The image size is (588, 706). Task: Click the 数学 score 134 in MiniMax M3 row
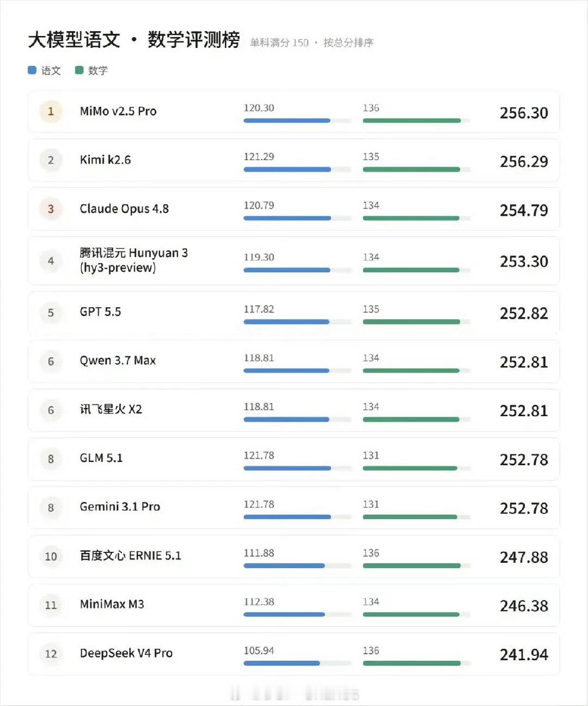pos(371,602)
